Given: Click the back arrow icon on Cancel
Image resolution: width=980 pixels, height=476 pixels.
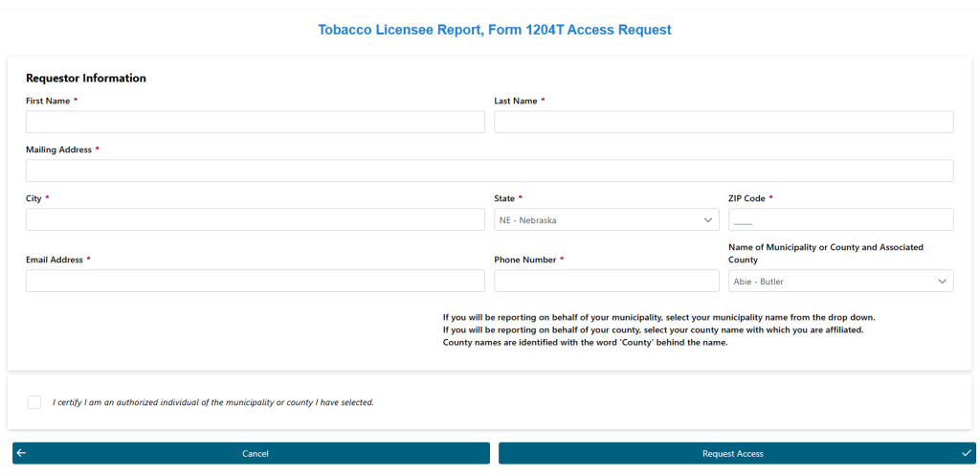Looking at the screenshot, I should click(x=21, y=453).
